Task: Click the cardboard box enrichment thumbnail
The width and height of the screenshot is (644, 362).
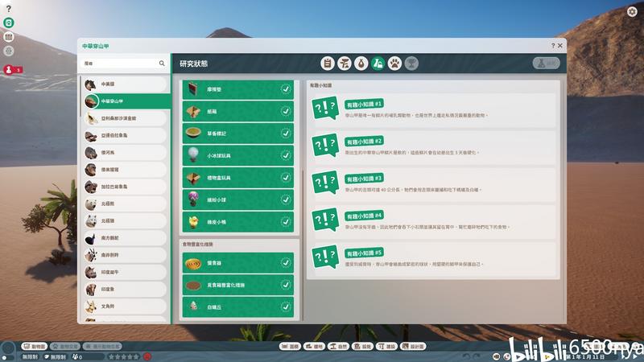Action: coord(193,111)
